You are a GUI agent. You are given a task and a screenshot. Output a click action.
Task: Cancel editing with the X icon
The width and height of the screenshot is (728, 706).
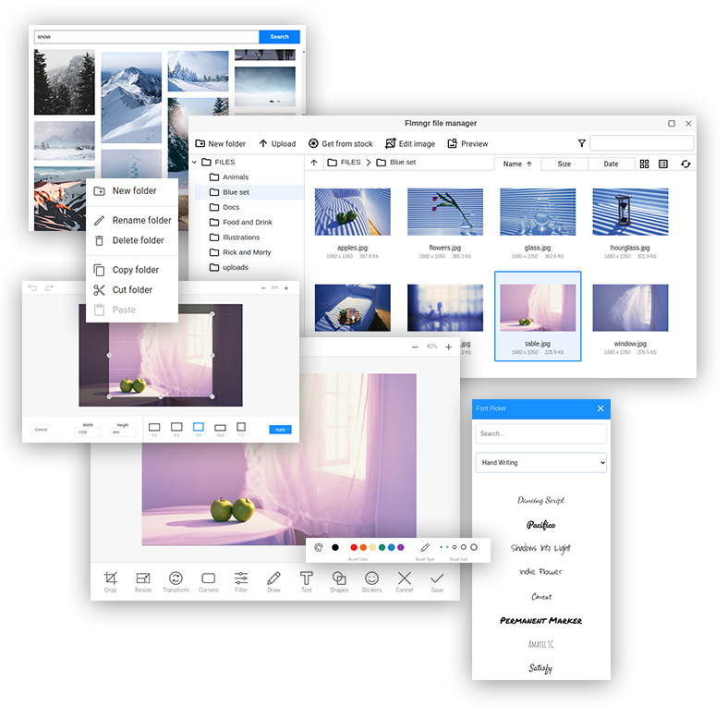point(405,581)
